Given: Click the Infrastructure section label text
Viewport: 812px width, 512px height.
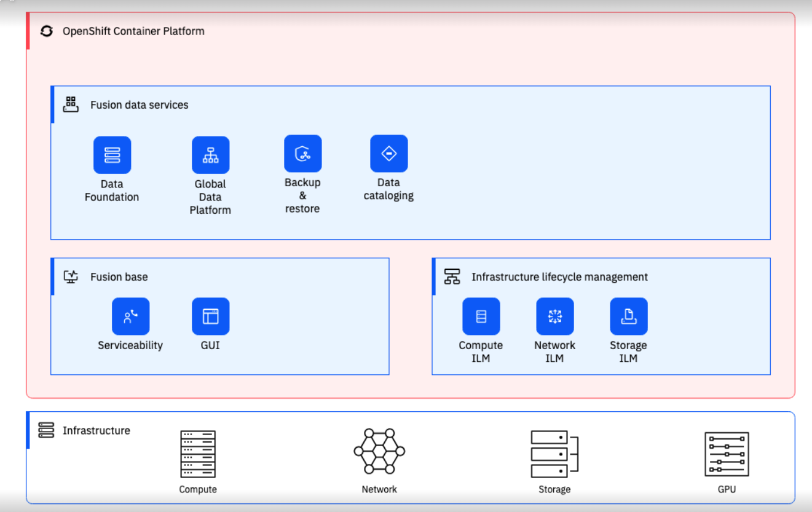Looking at the screenshot, I should (x=97, y=431).
